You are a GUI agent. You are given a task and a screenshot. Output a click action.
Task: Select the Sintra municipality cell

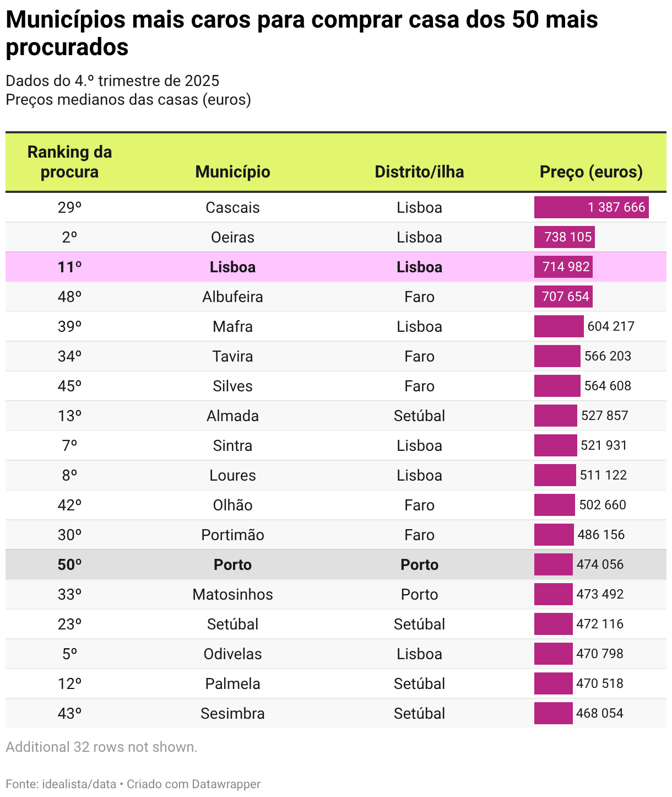(x=232, y=445)
